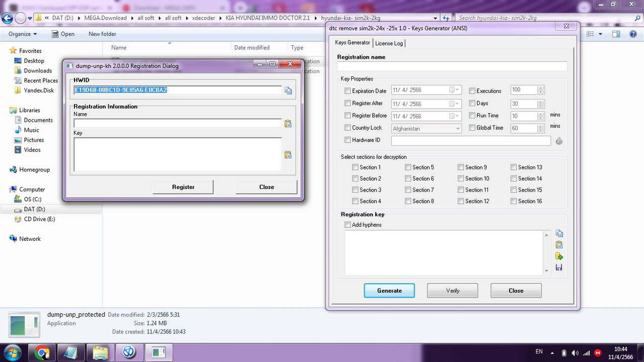Adjust the Global Time value spinner
Image resolution: width=644 pixels, height=362 pixels.
540,129
